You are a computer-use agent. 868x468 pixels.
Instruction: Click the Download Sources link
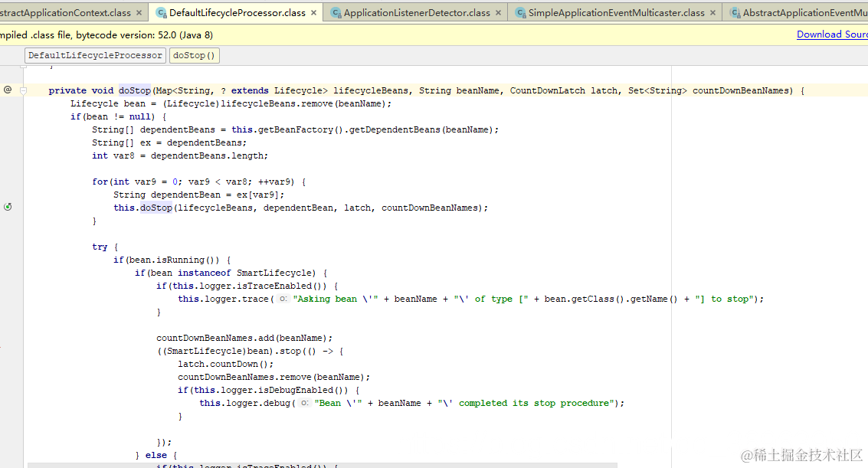click(x=832, y=34)
